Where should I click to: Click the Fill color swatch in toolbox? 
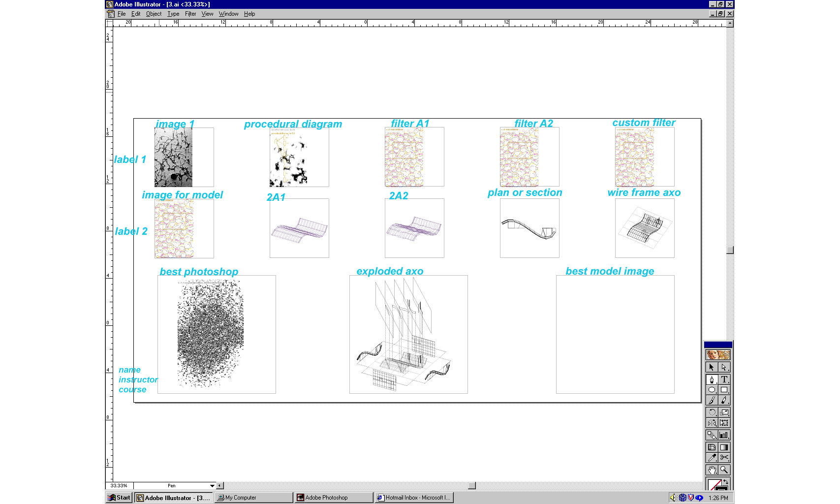pyautogui.click(x=714, y=485)
